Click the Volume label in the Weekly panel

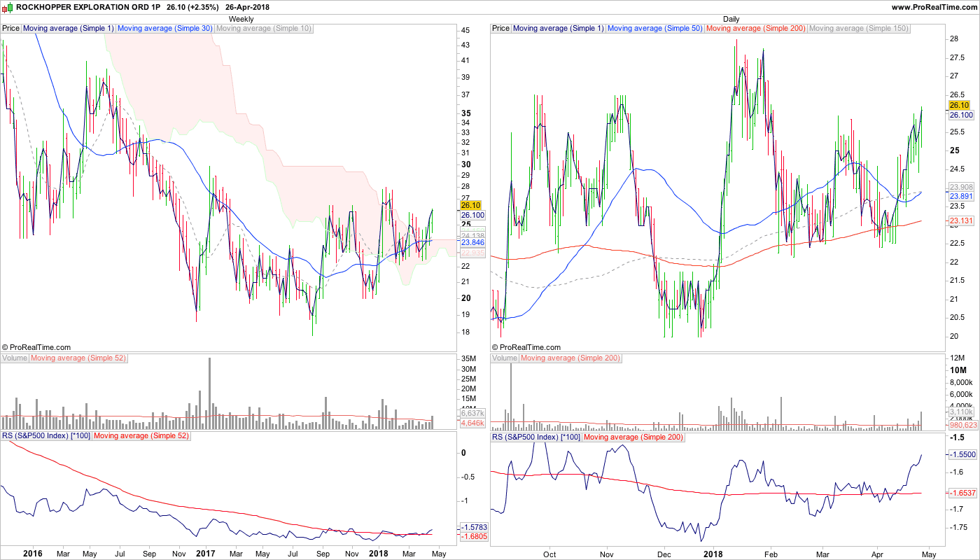pyautogui.click(x=15, y=358)
